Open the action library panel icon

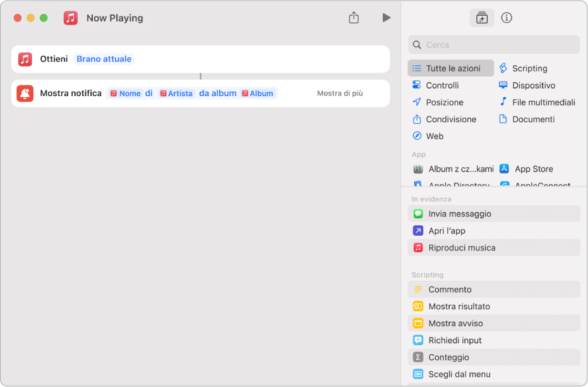tap(482, 18)
